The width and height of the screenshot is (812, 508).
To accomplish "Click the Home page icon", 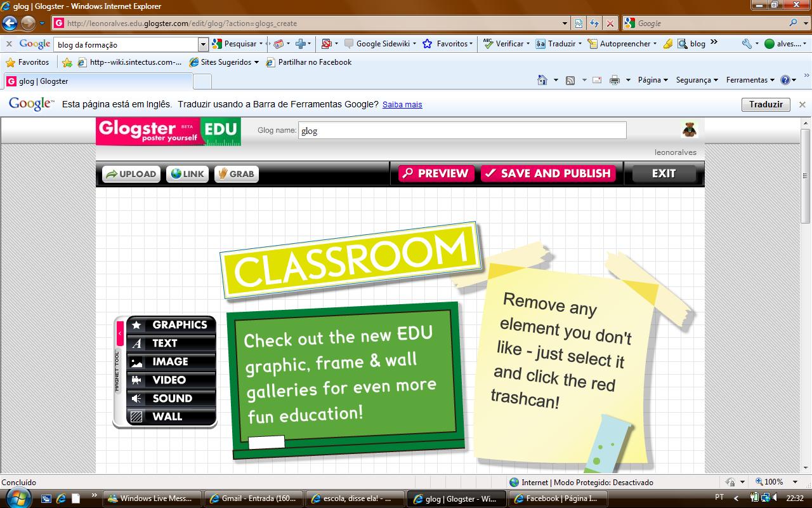I will 542,80.
